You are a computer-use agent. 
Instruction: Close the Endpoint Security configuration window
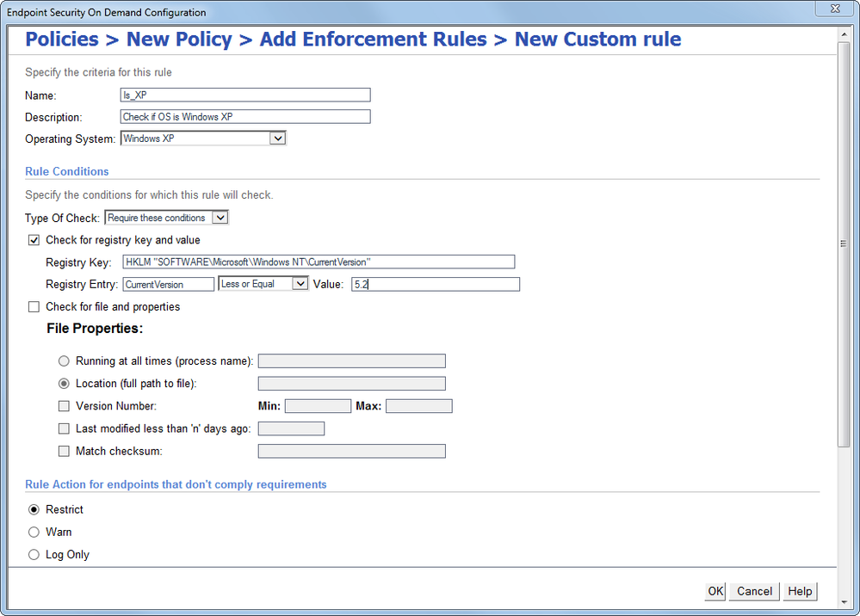pos(834,9)
